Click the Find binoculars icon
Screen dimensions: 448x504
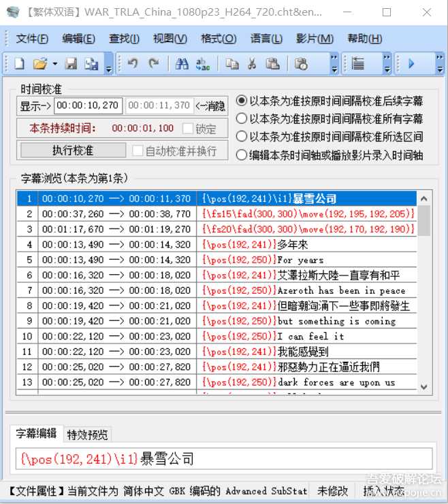(182, 64)
